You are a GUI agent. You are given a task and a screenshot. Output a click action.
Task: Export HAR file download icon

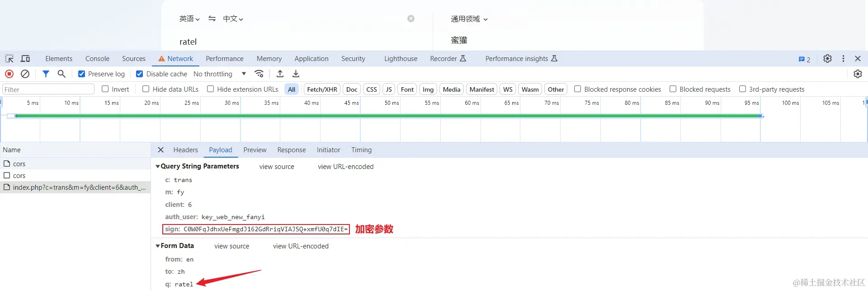[x=296, y=74]
